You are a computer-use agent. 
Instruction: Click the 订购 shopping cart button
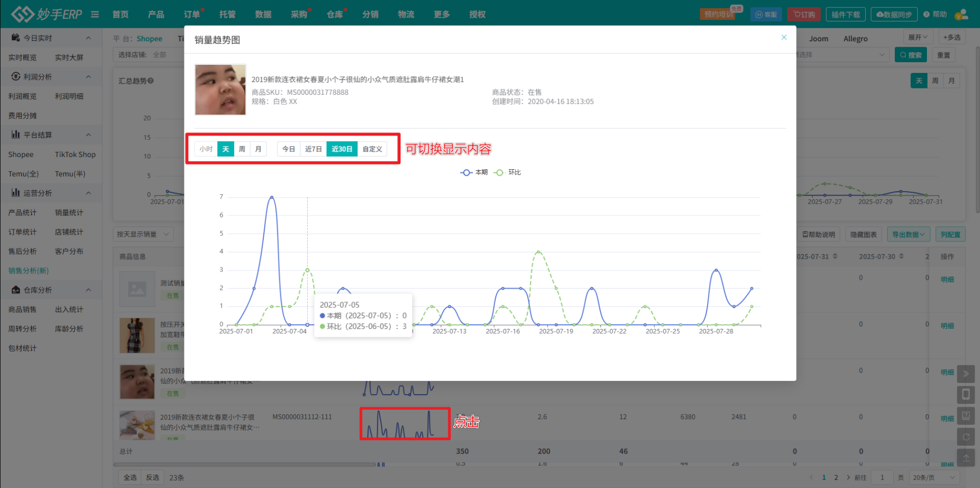(804, 14)
